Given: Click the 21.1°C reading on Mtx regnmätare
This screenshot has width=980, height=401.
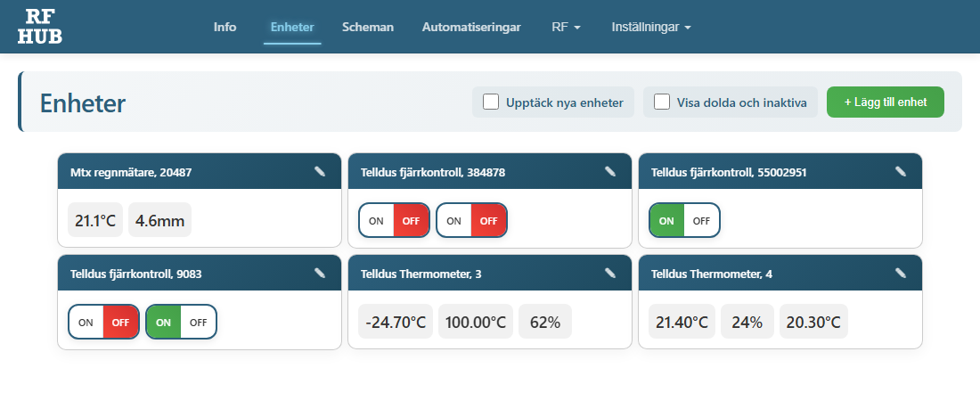Looking at the screenshot, I should coord(95,221).
